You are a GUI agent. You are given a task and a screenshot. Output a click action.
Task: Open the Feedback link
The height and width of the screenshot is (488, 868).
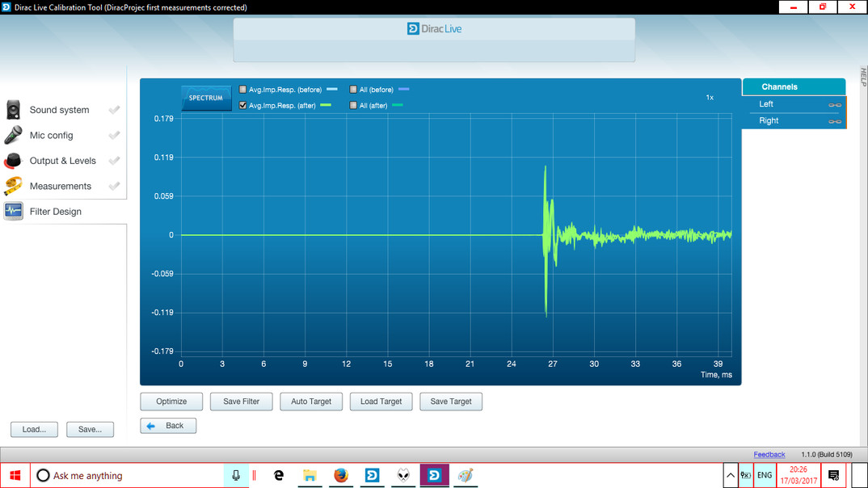click(x=769, y=454)
